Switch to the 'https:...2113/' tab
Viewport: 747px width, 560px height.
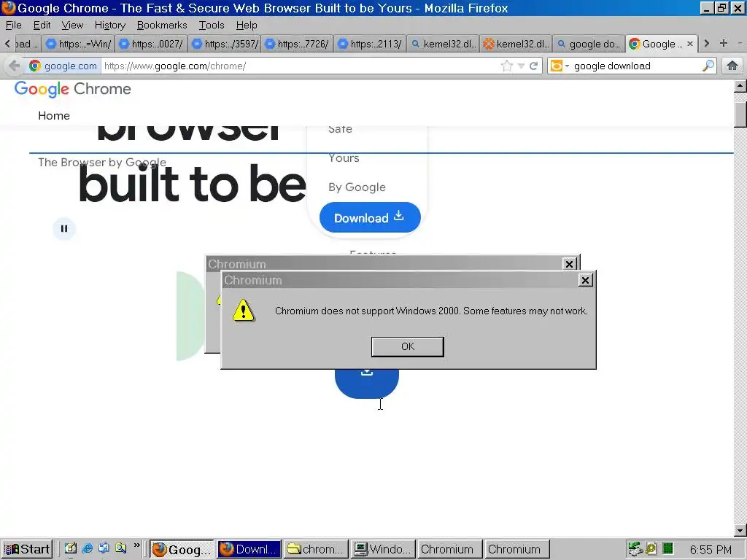pos(370,44)
